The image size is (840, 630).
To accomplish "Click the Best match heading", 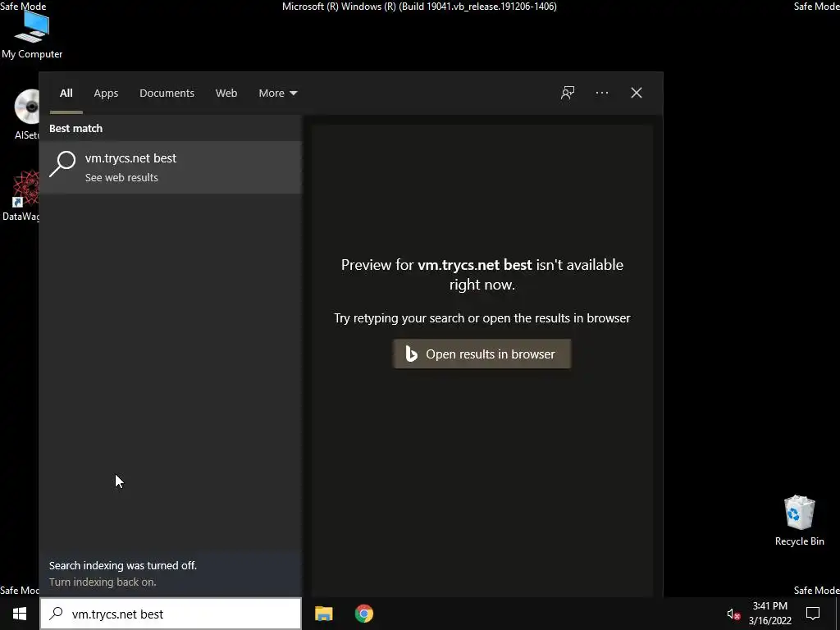I will [x=75, y=128].
